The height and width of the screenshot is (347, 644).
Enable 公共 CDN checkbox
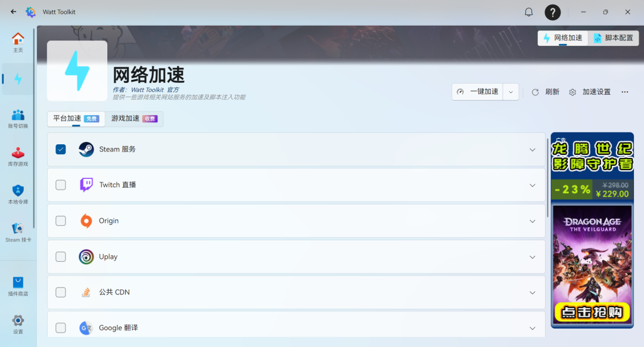coord(60,292)
